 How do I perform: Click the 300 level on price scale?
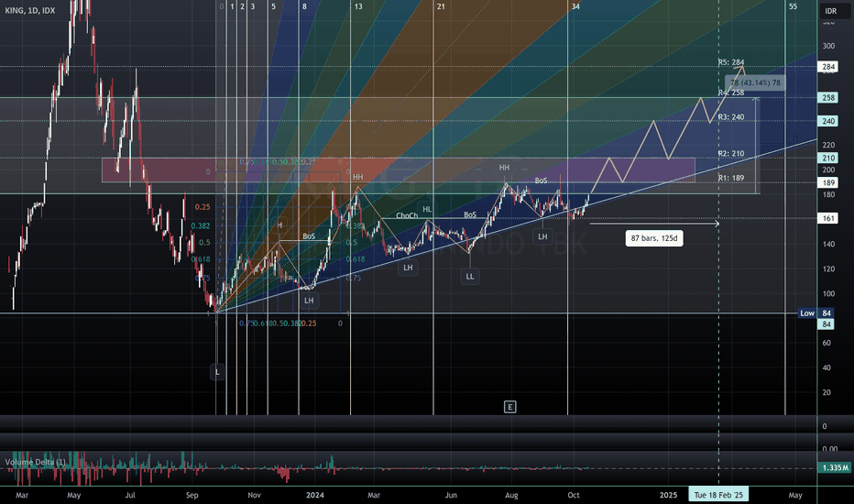[x=828, y=46]
